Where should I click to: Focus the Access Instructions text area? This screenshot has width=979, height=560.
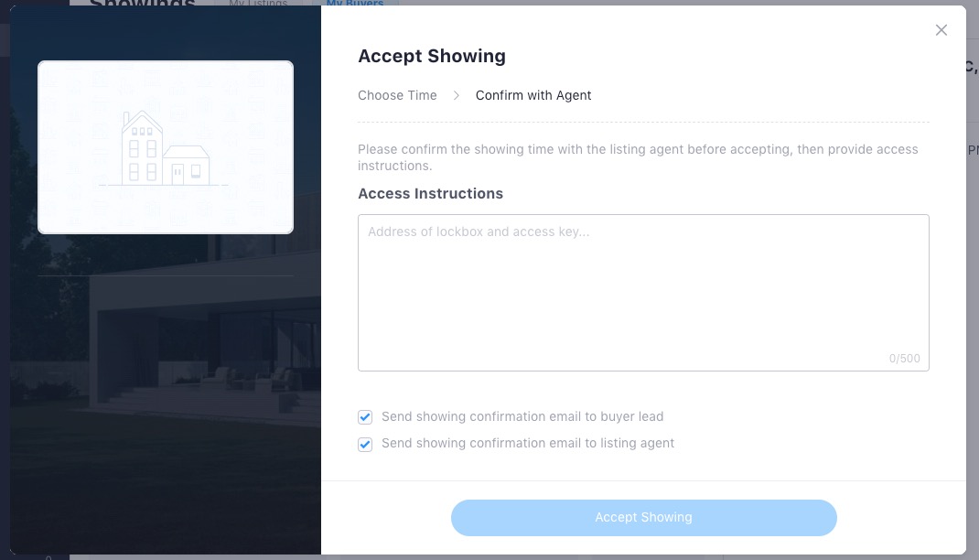(643, 292)
